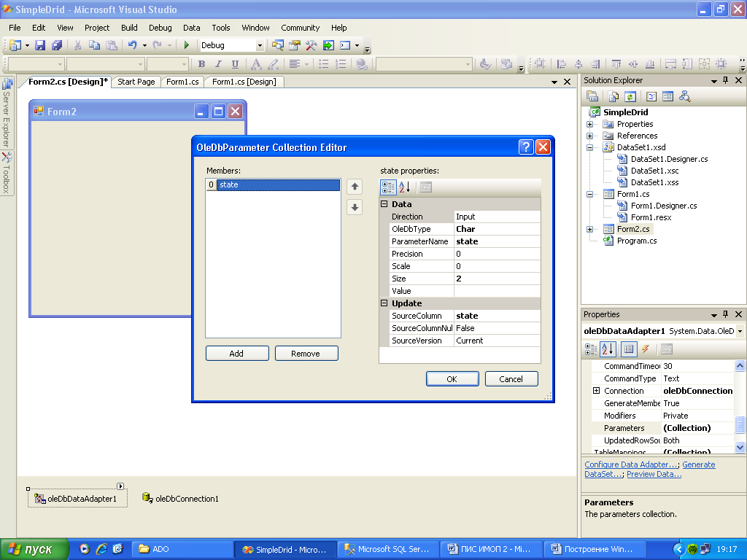The width and height of the screenshot is (747, 560).
Task: Move parameter up with the up arrow
Action: 355,187
